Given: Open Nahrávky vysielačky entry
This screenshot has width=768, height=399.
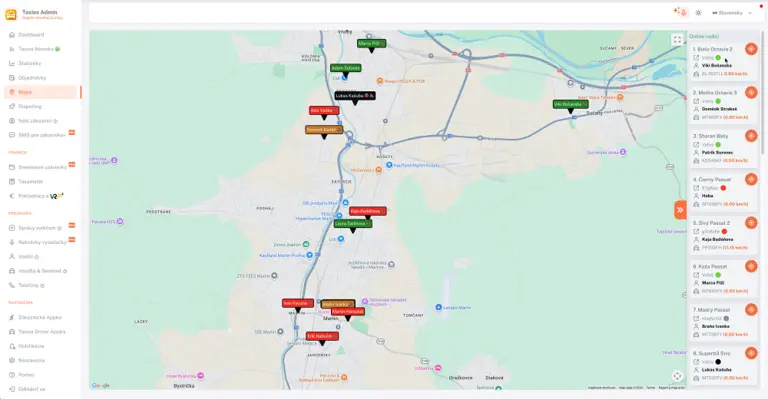Looking at the screenshot, I should point(42,242).
